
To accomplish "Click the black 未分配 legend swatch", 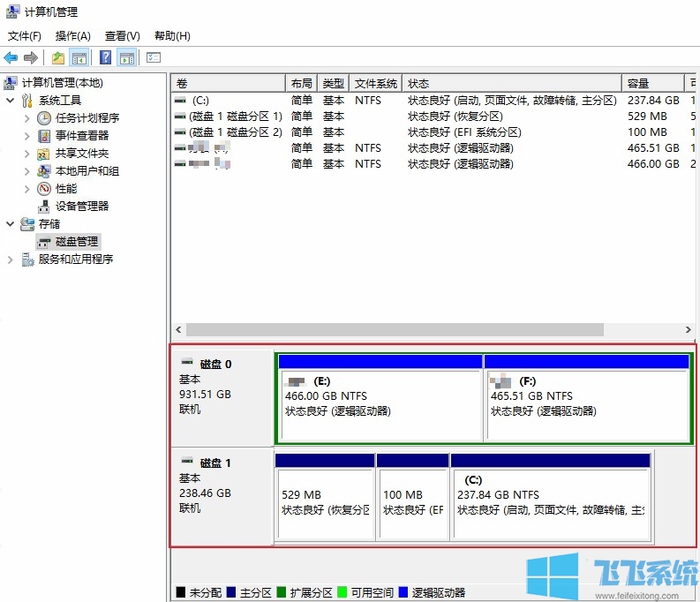I will (180, 592).
